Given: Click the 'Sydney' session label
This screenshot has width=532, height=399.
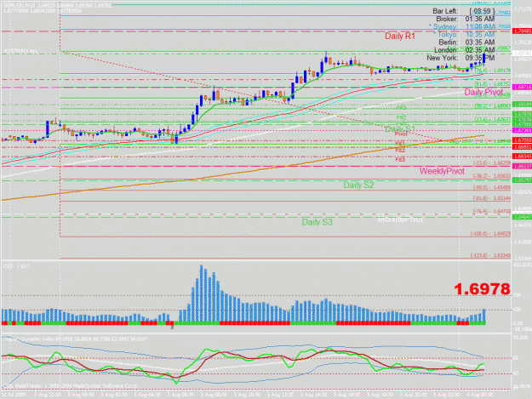Looking at the screenshot, I should click(445, 26).
